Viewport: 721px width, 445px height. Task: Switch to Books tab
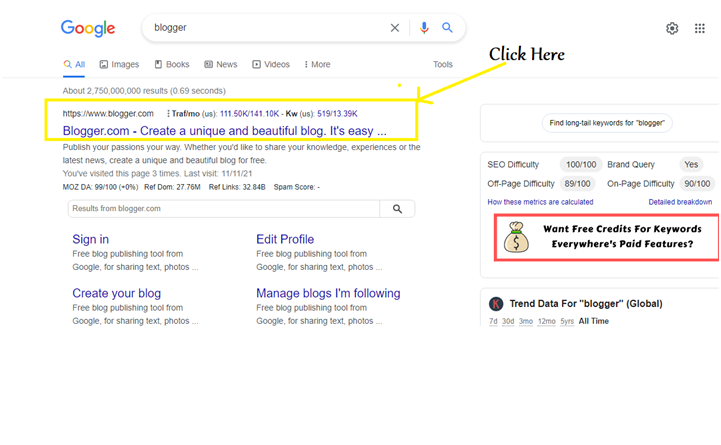point(172,64)
